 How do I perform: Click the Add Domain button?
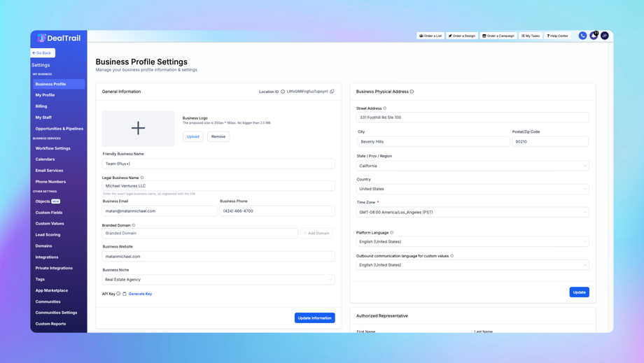[316, 234]
